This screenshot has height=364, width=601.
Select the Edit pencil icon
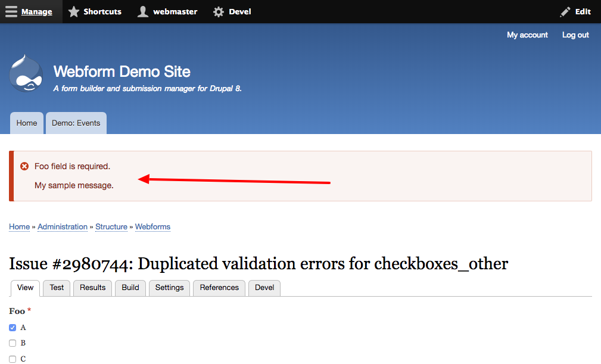pyautogui.click(x=565, y=11)
